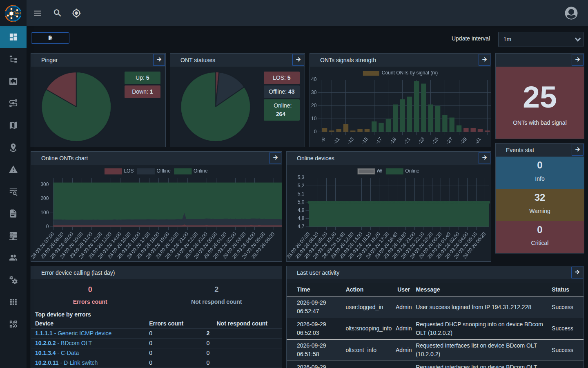The height and width of the screenshot is (368, 588).
Task: Open the warning triangle icon in sidebar
Action: [13, 170]
